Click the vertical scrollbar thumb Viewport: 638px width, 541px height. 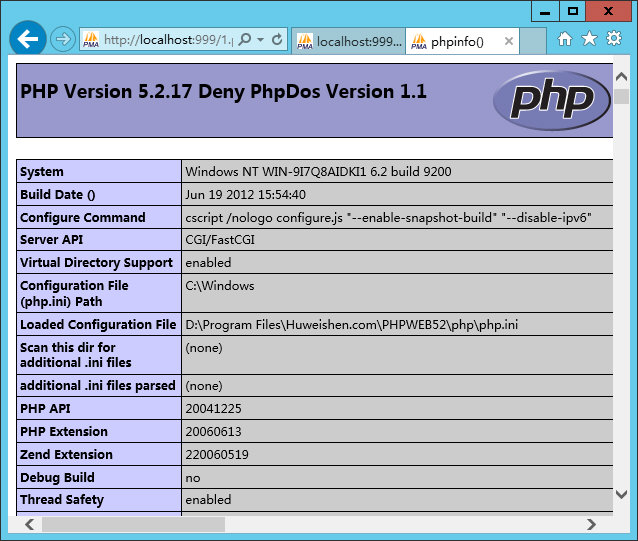click(621, 96)
